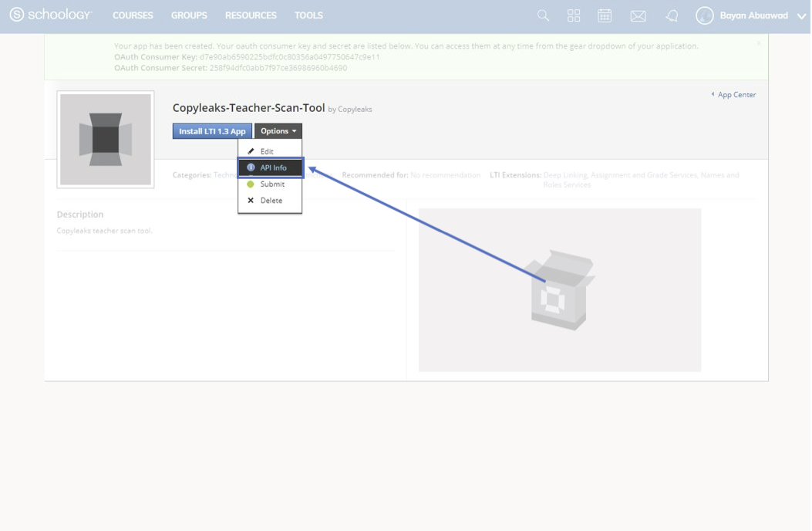The width and height of the screenshot is (812, 531).
Task: Dismiss the green confirmation banner
Action: pos(759,43)
